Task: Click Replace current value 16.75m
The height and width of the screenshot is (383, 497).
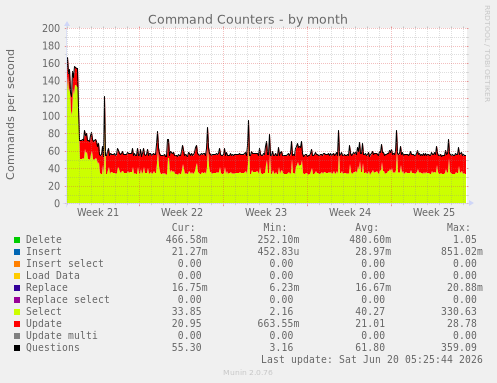Action: [189, 287]
